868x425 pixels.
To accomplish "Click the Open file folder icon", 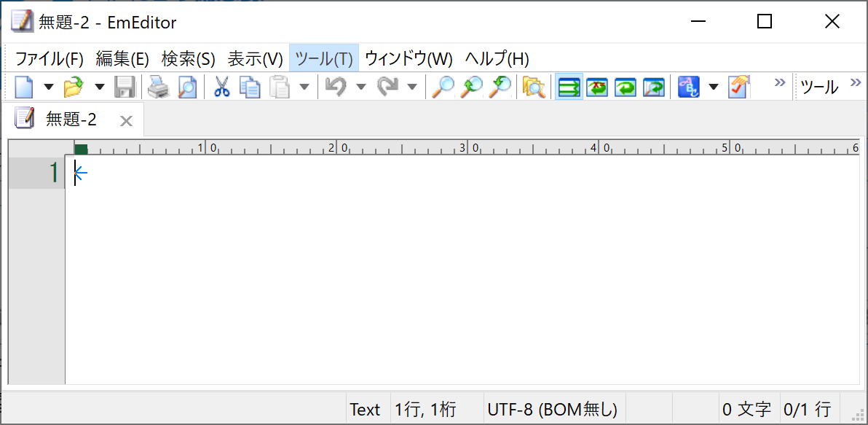I will 73,87.
